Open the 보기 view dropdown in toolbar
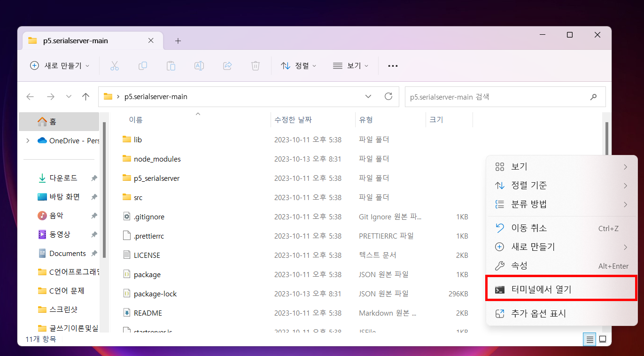 click(350, 66)
